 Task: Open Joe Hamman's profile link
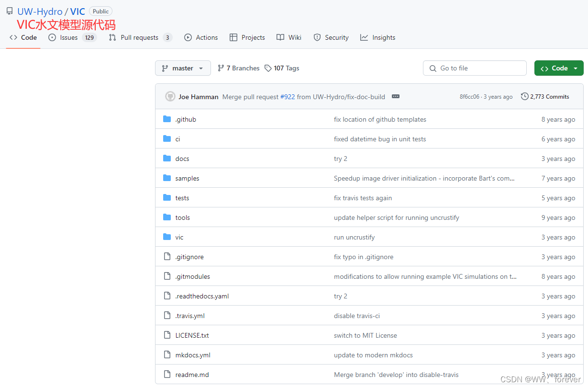coord(199,97)
